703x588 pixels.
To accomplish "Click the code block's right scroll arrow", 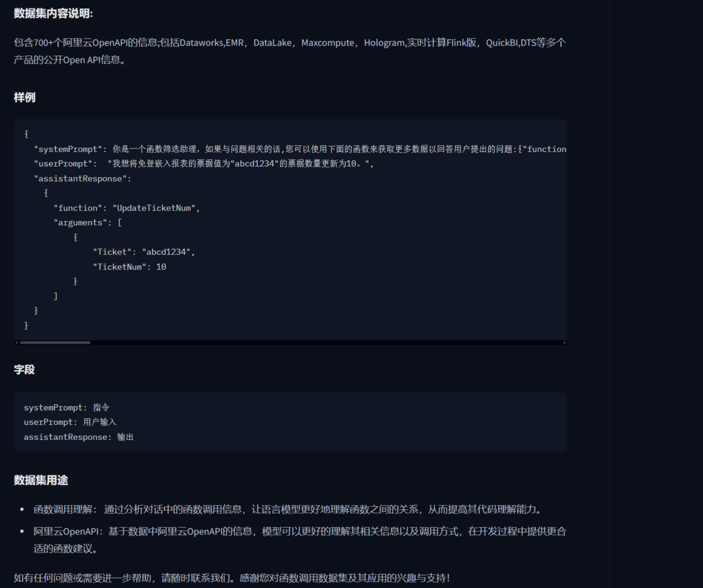I will click(564, 342).
